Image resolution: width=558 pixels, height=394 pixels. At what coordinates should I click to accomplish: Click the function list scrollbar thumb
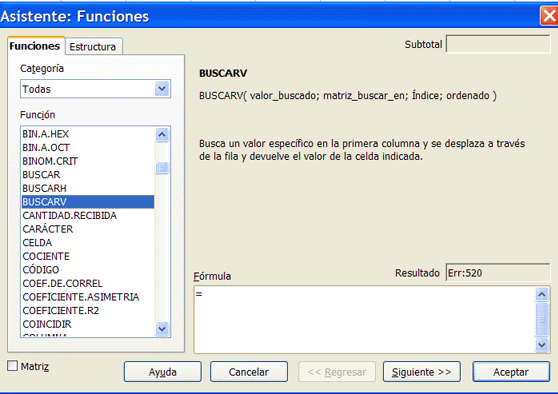(x=162, y=168)
